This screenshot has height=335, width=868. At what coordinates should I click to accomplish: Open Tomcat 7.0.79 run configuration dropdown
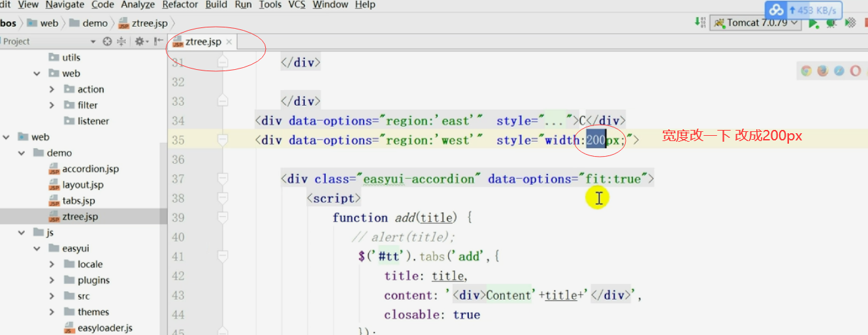pyautogui.click(x=757, y=23)
